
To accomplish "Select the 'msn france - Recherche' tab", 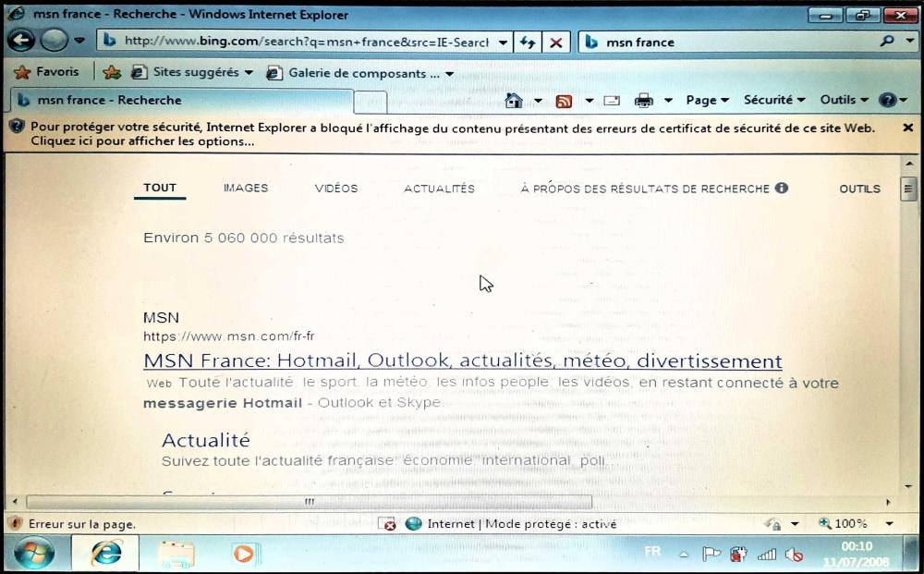I will (183, 100).
